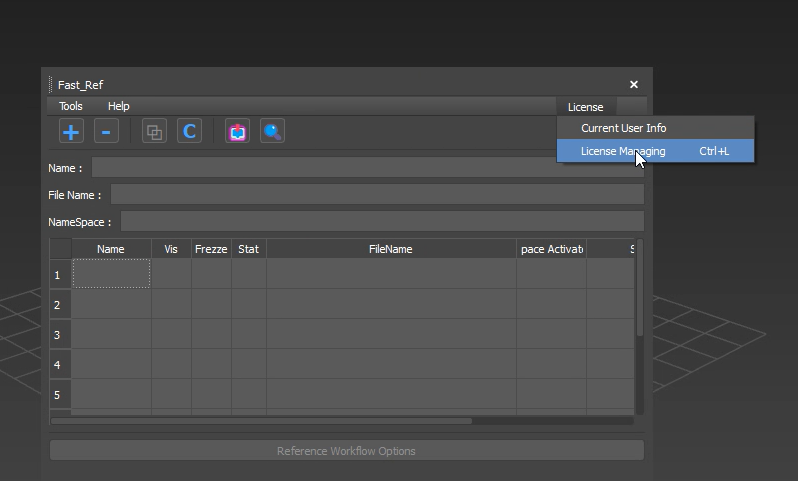Click the FileName column header

click(x=390, y=249)
